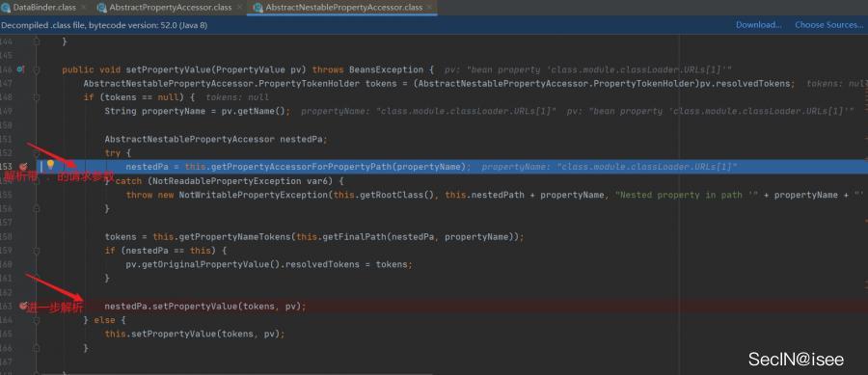
Task: Click the 'this.setPropertyValue(tokens, pv);' statement
Action: pos(194,335)
